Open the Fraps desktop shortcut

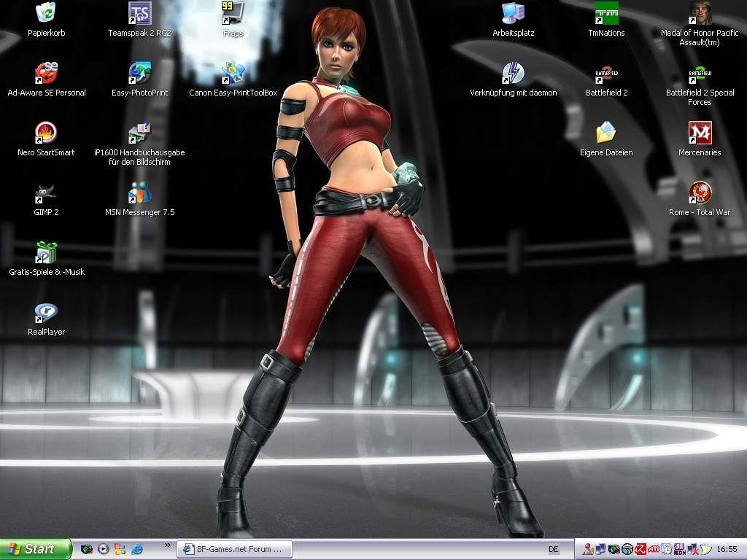[233, 19]
